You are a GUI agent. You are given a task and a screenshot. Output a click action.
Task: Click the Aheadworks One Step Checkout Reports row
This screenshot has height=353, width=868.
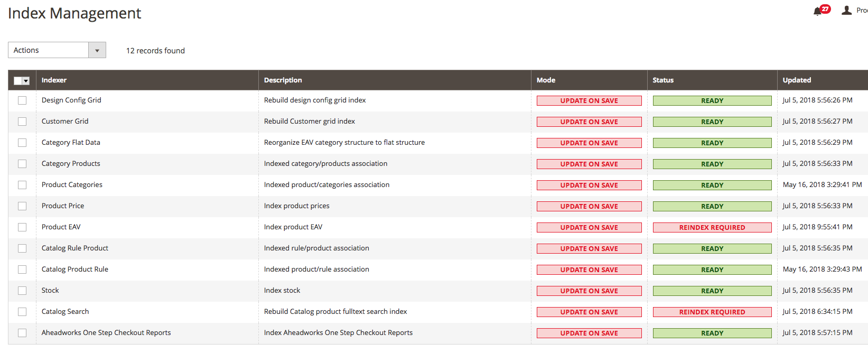106,333
